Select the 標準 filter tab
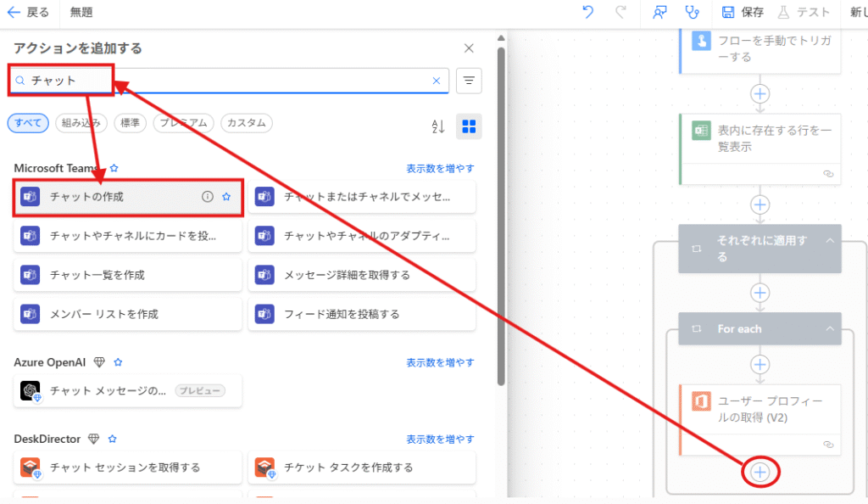Viewport: 868px width, 504px height. (130, 123)
